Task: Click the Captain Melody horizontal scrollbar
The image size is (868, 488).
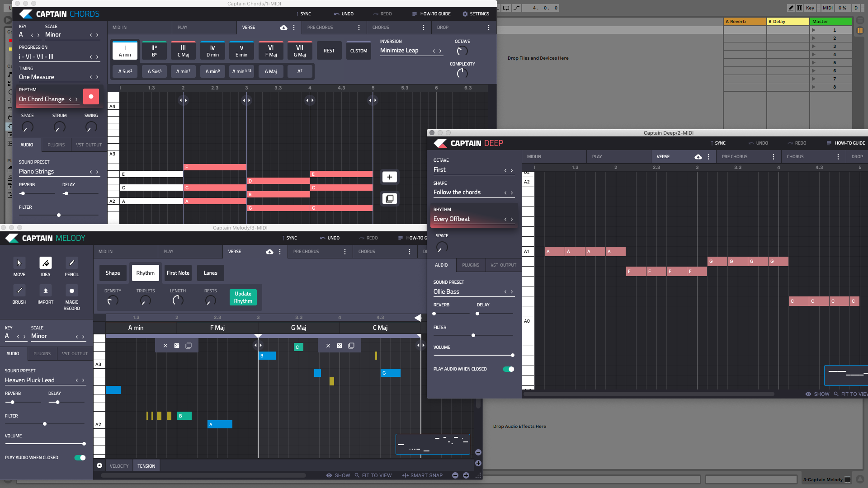Action: 203,475
